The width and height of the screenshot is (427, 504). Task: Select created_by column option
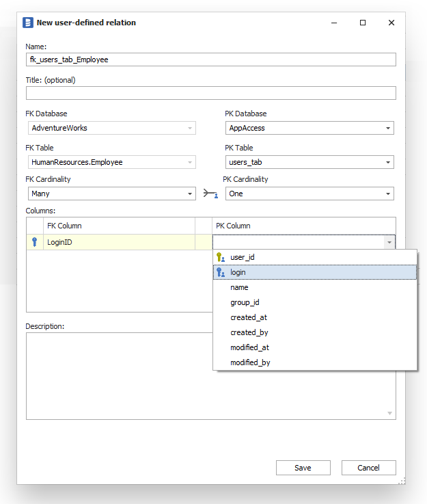pyautogui.click(x=249, y=332)
